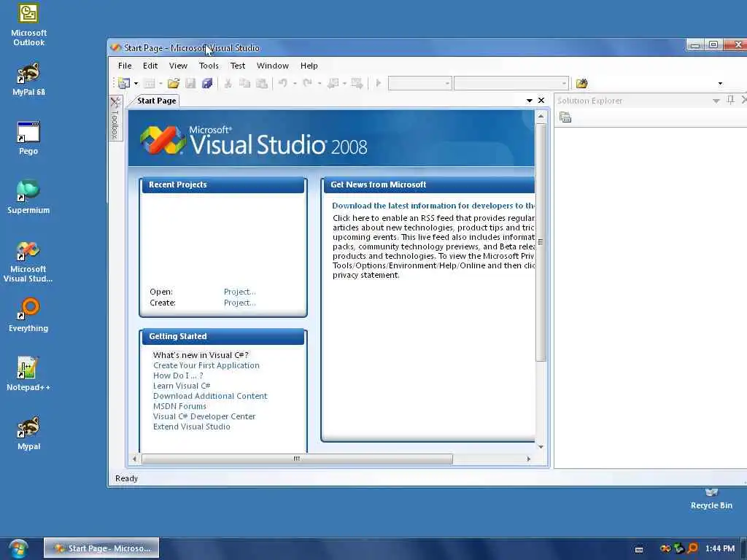Viewport: 747px width, 560px height.
Task: Click the Find in Files toolbar icon
Action: [581, 83]
